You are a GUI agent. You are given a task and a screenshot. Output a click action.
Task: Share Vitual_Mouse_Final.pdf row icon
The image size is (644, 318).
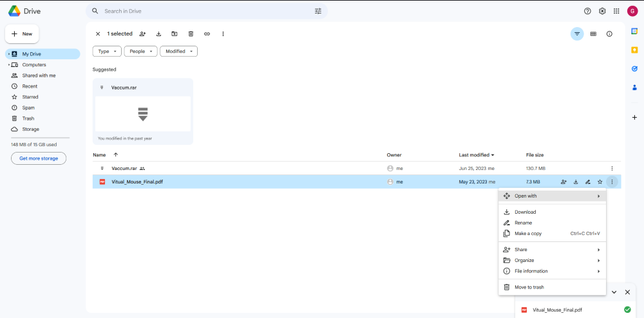coord(564,182)
